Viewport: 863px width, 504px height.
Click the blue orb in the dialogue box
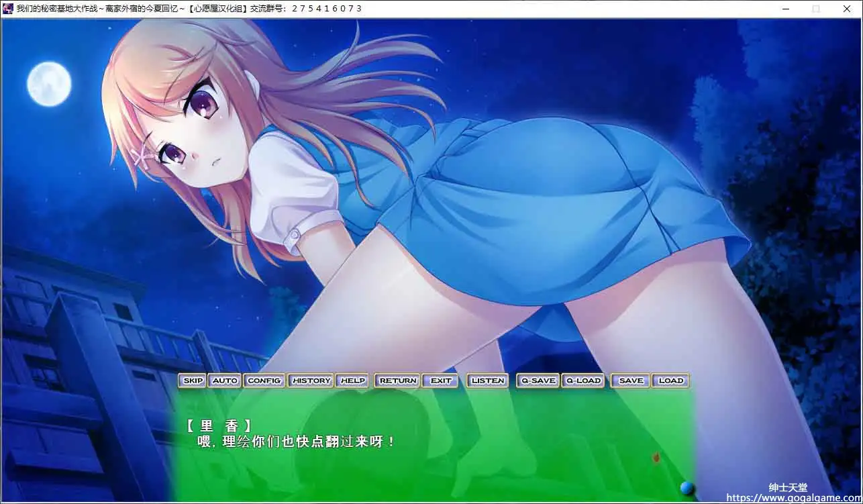686,488
